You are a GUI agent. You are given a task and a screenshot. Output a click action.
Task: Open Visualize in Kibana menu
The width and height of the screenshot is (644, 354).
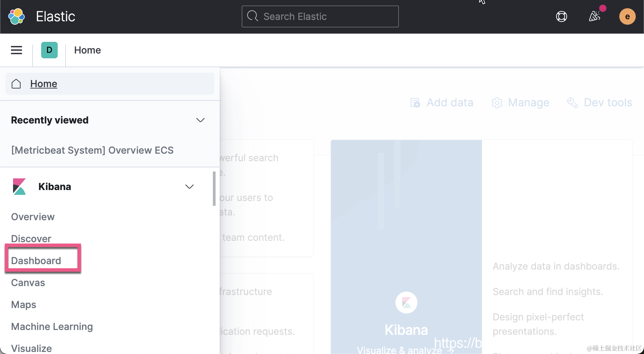point(31,349)
